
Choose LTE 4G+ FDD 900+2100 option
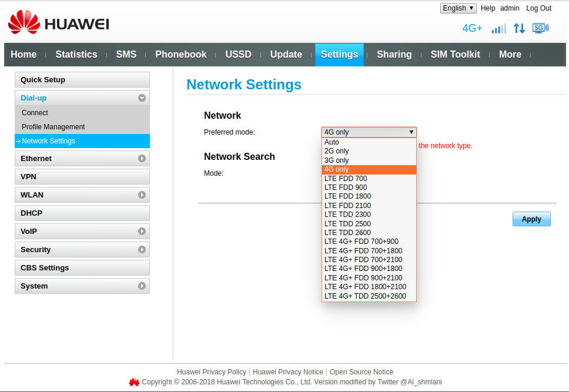(369, 277)
